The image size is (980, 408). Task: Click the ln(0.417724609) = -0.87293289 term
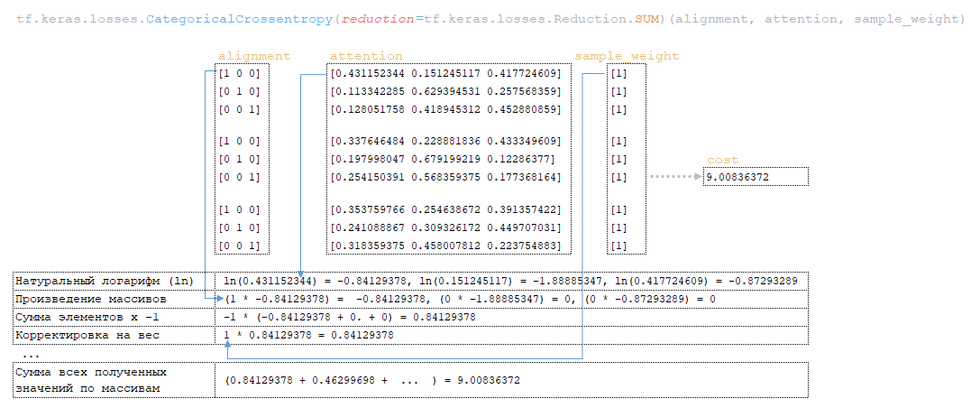(x=707, y=281)
